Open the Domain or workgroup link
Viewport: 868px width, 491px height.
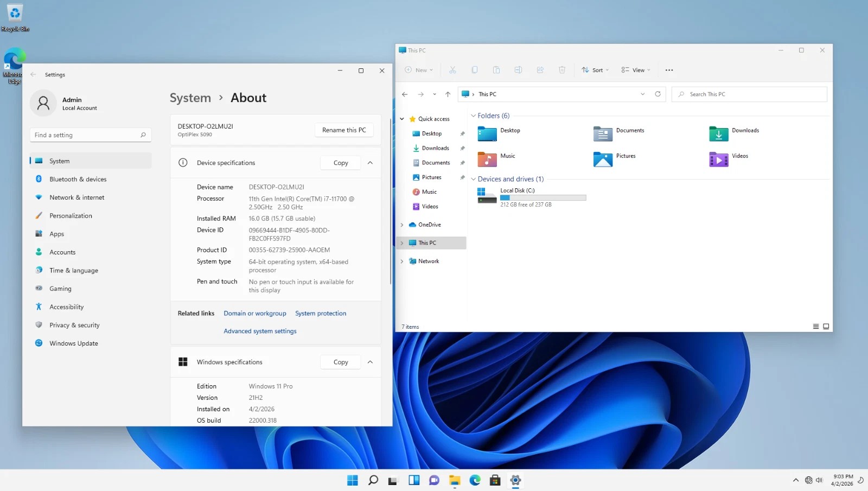coord(255,314)
